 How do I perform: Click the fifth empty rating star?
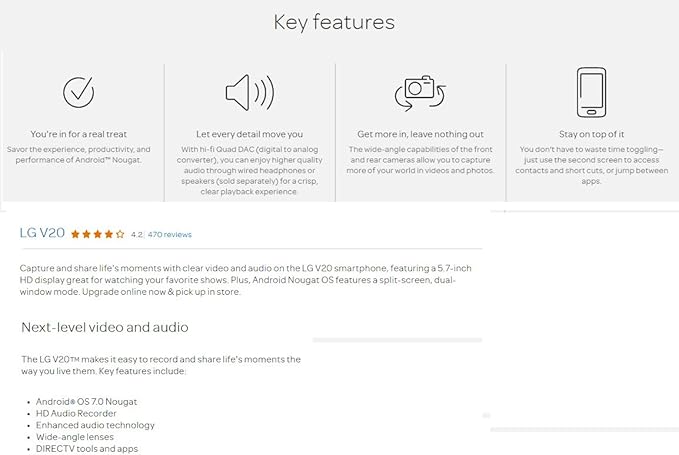(121, 234)
